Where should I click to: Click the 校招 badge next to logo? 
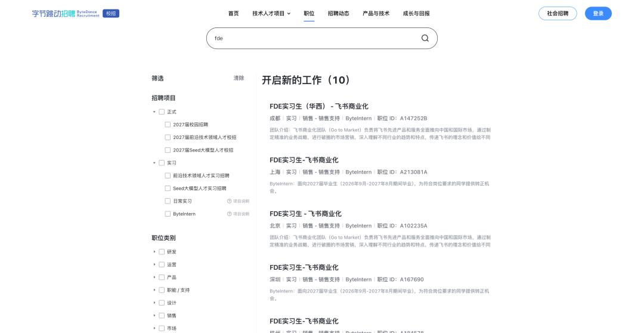[111, 14]
